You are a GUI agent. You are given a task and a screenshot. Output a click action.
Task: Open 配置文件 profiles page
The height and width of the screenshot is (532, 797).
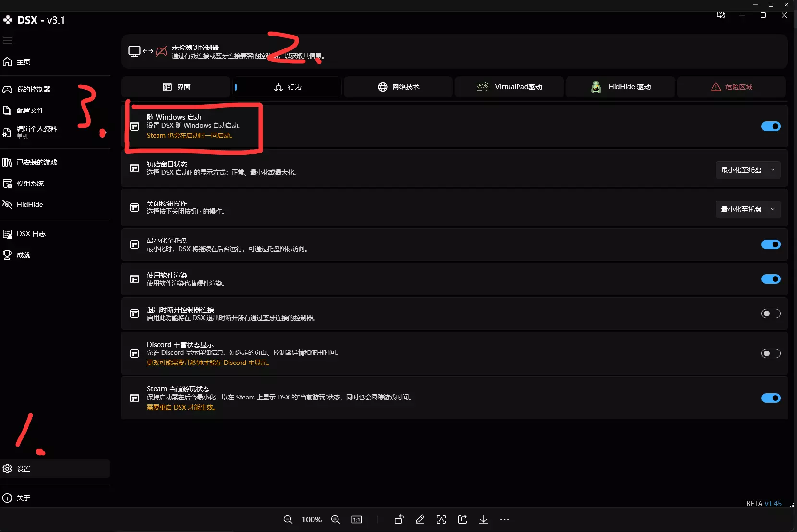pos(55,110)
